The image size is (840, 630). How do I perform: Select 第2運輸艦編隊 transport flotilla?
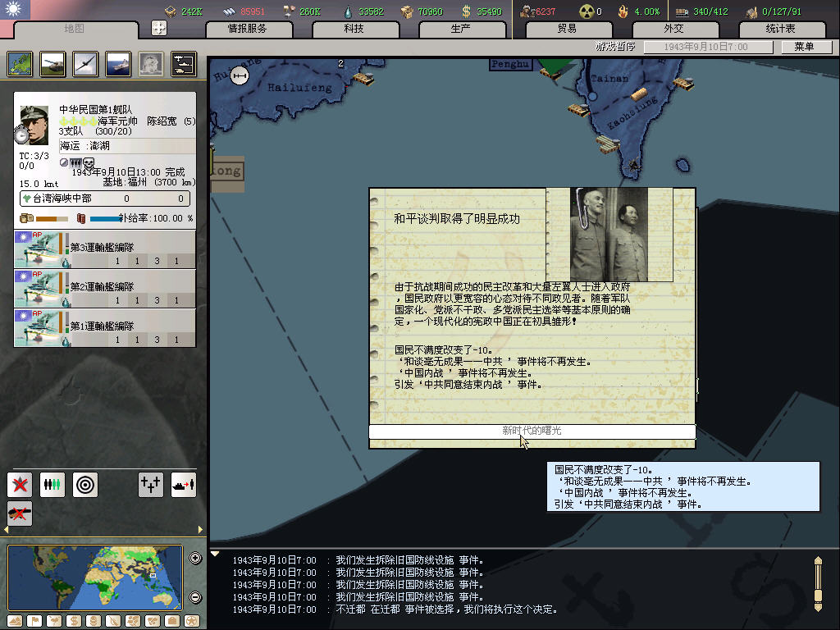pyautogui.click(x=105, y=289)
